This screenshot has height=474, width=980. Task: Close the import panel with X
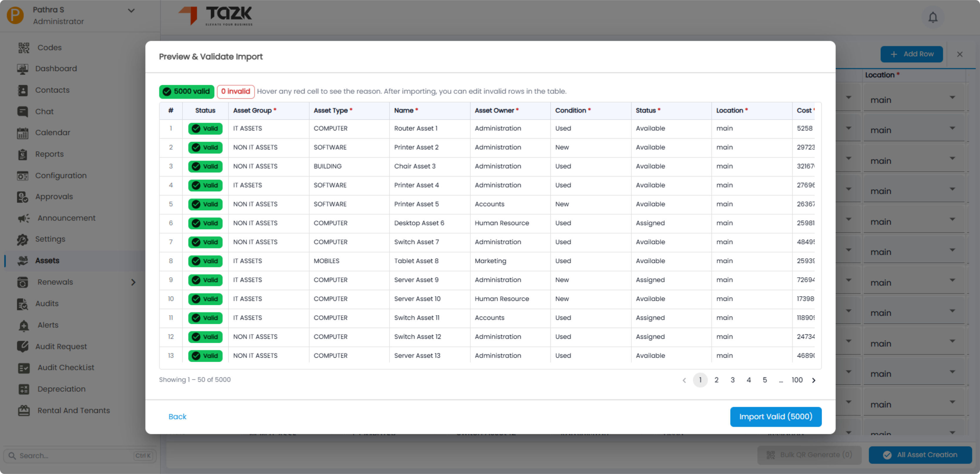click(x=959, y=54)
